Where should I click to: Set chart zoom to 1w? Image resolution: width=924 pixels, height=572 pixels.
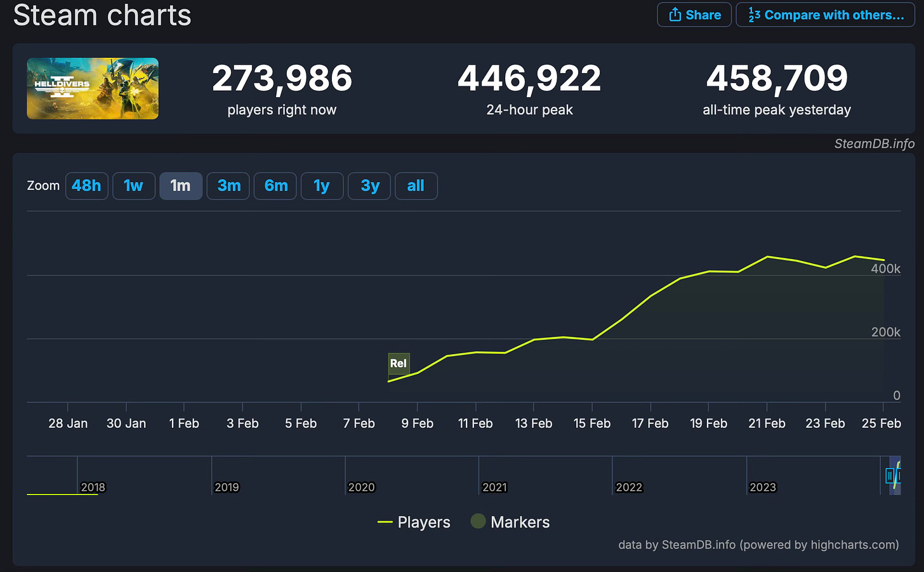[x=134, y=186]
